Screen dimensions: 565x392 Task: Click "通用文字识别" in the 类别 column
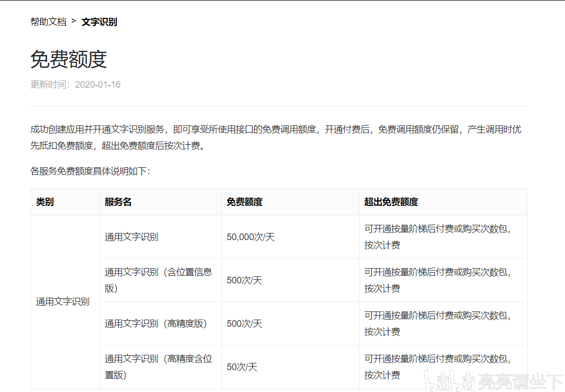tap(63, 302)
